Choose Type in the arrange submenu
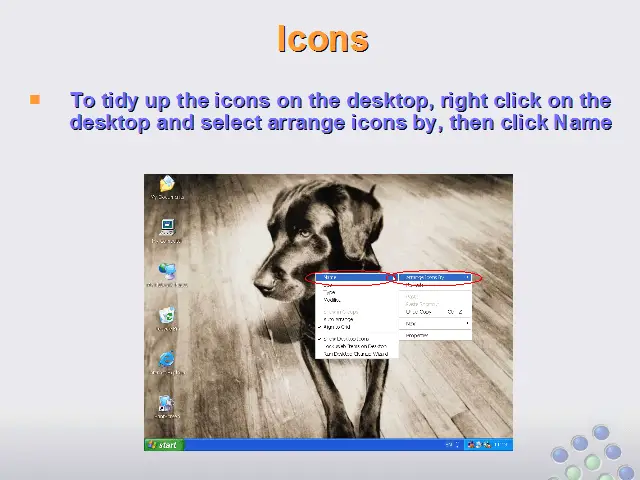The width and height of the screenshot is (640, 480). (x=330, y=292)
